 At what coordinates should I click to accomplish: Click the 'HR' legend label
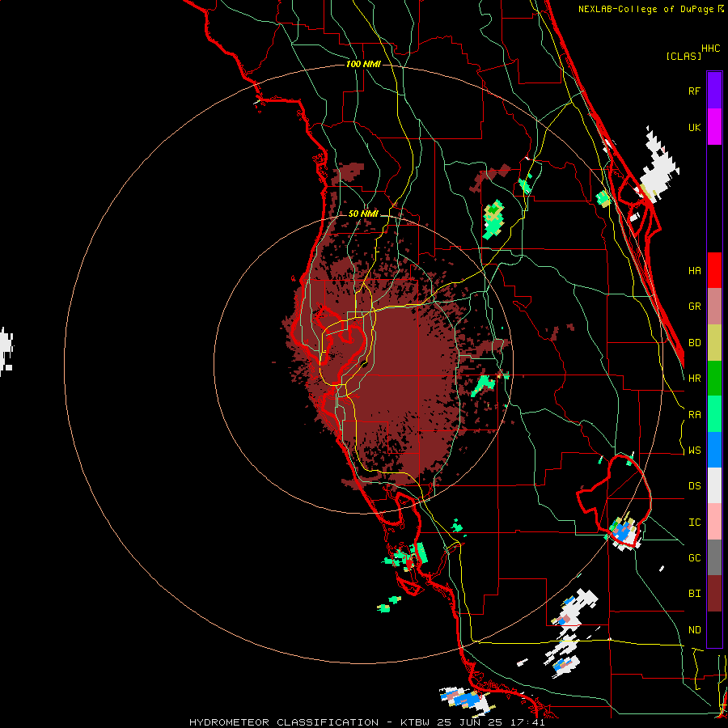coord(694,379)
